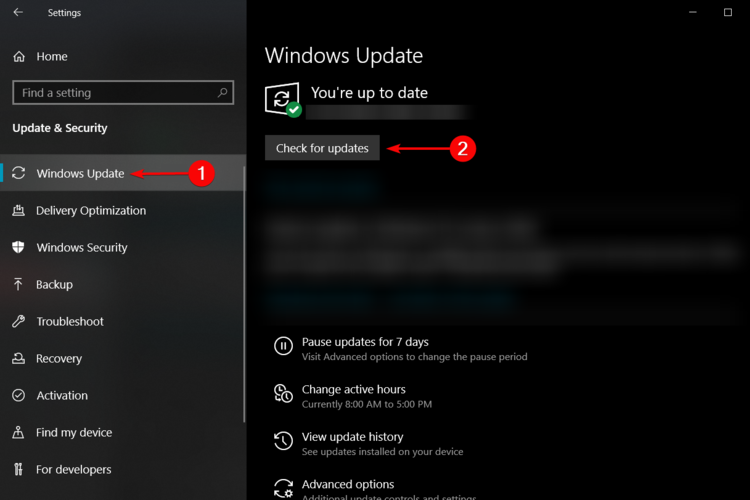The image size is (750, 500).
Task: Click 'Update & Security' section heading
Action: point(60,128)
